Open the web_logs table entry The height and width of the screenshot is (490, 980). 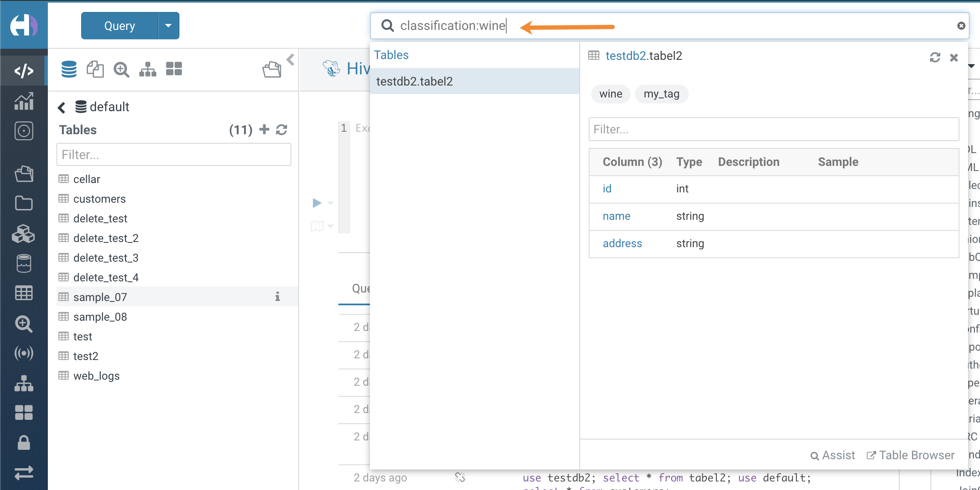(96, 376)
